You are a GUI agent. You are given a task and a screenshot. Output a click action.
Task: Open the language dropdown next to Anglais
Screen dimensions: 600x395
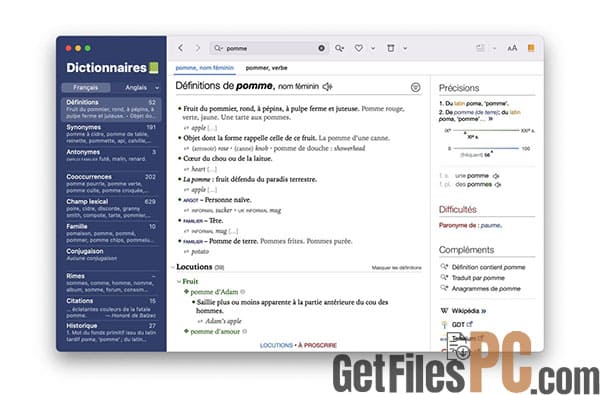157,88
